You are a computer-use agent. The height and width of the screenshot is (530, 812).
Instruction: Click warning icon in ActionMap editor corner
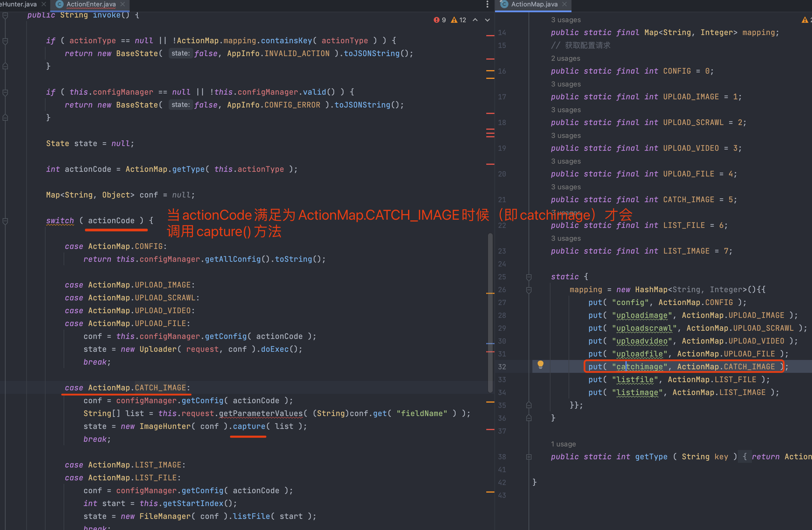coord(804,20)
